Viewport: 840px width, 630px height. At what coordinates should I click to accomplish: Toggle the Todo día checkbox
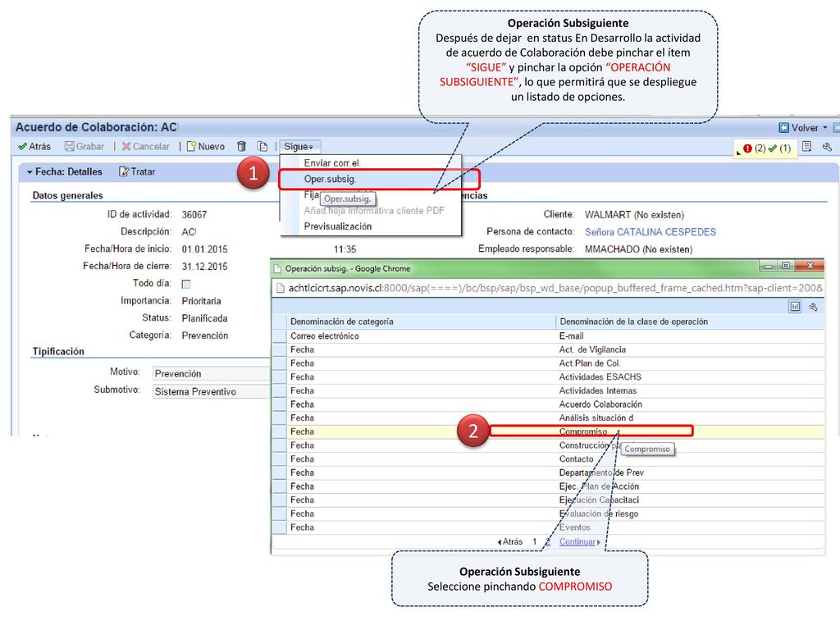pos(186,284)
